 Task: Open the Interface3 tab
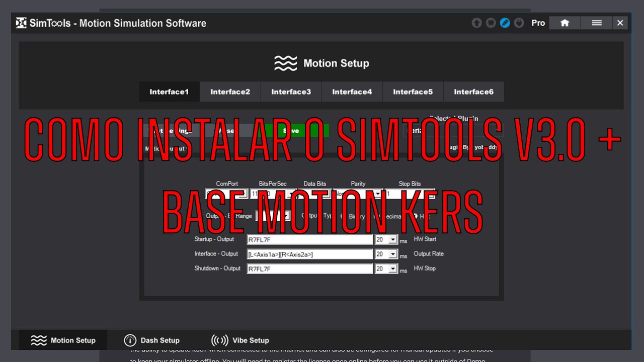tap(291, 92)
